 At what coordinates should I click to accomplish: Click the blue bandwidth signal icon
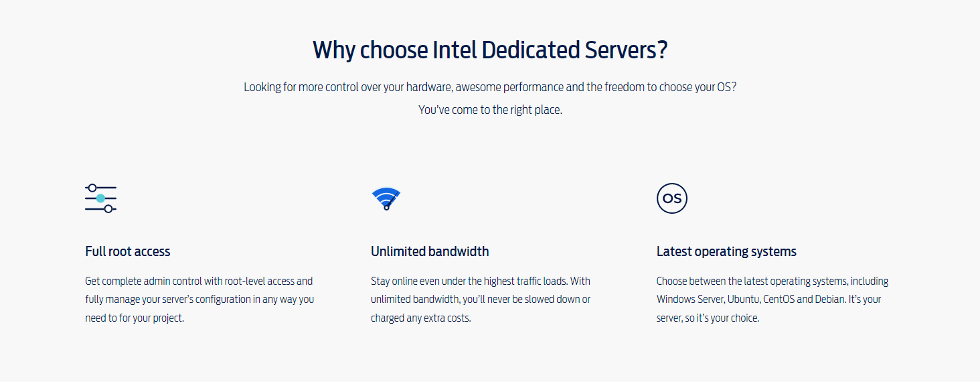[386, 198]
